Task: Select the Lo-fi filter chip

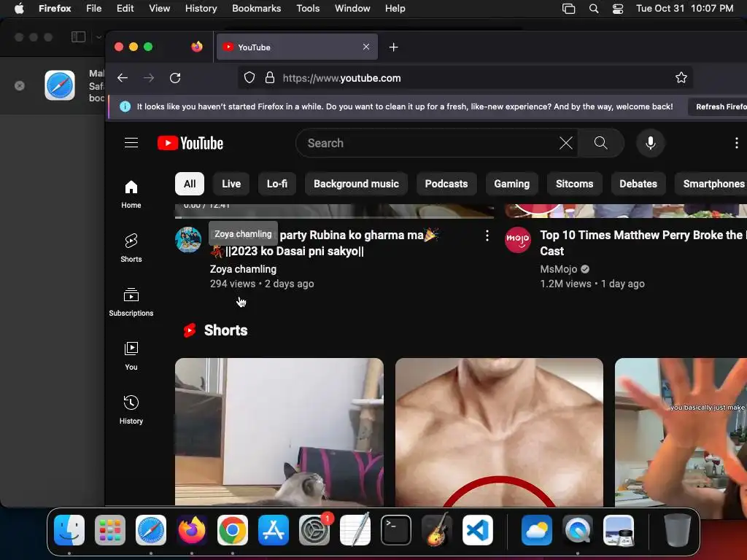Action: [276, 184]
